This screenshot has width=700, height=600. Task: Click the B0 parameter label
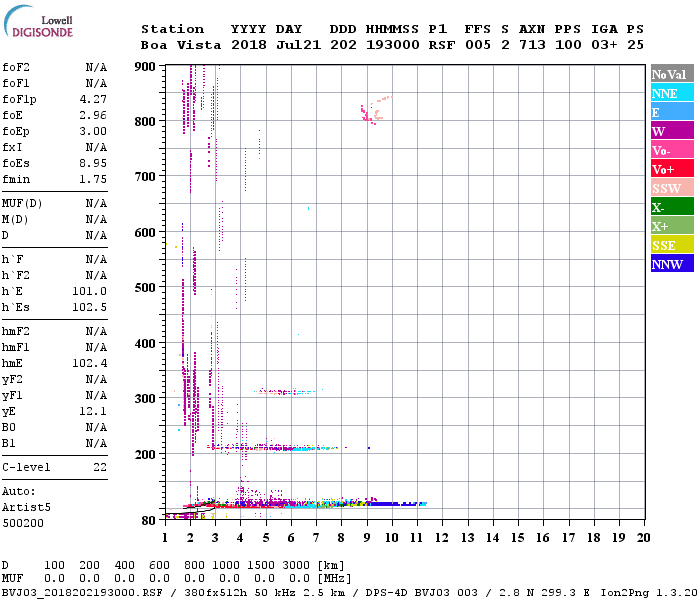(9, 427)
